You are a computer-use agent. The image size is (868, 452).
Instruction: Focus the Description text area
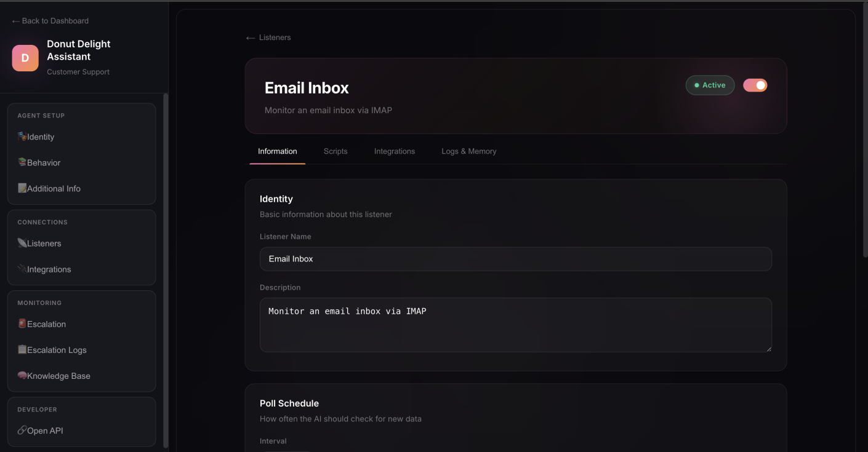(516, 324)
